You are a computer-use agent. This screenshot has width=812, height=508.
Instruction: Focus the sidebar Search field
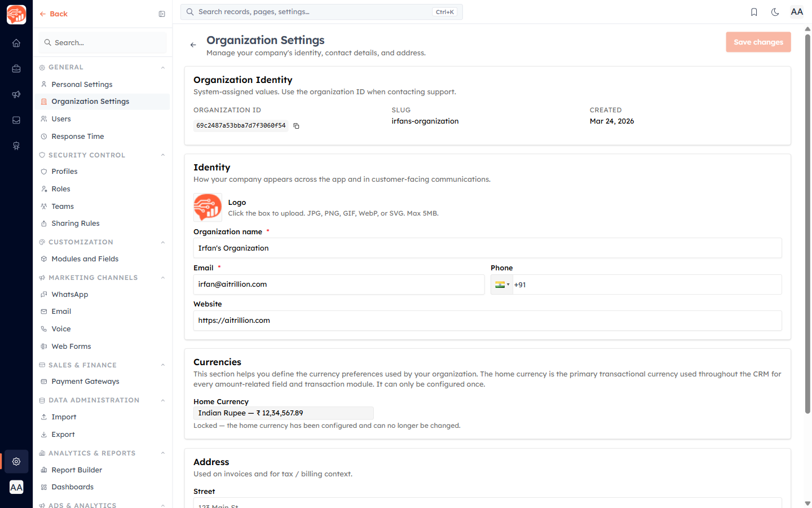pyautogui.click(x=103, y=43)
